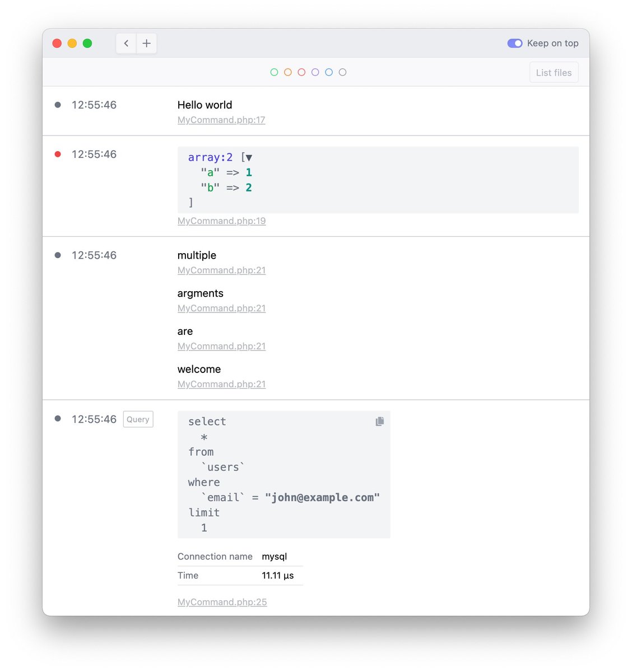Click the array:2 label

210,157
